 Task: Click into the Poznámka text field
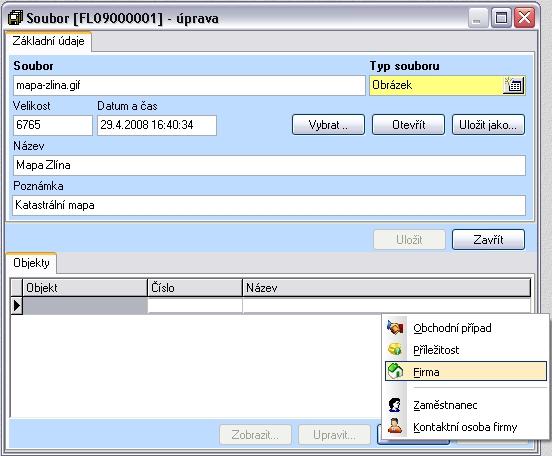[x=269, y=205]
